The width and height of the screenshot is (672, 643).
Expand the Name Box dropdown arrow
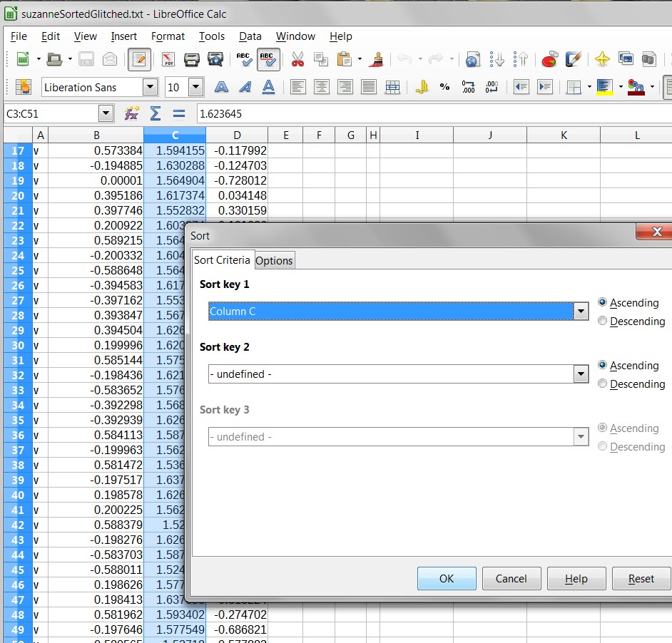[106, 113]
